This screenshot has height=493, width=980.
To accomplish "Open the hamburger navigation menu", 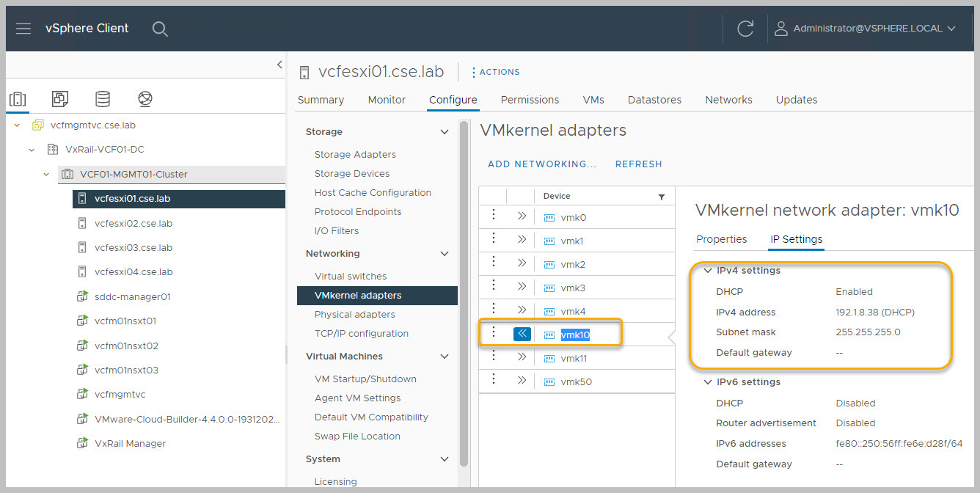I will tap(23, 29).
